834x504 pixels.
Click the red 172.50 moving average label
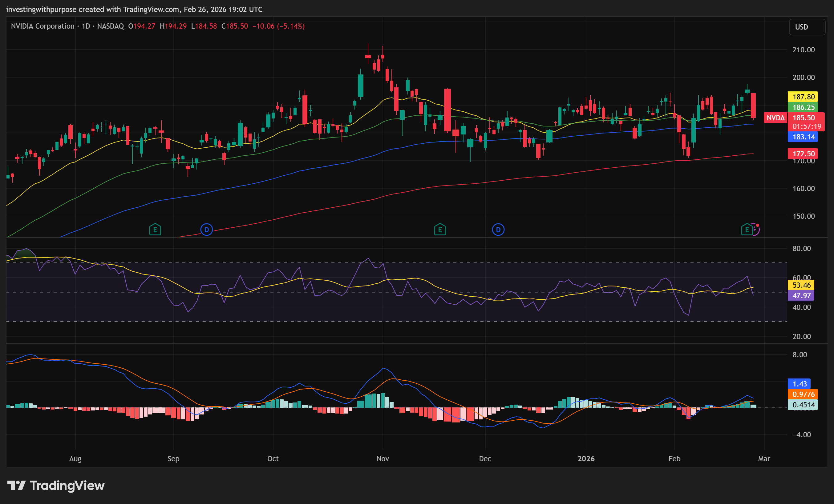click(x=803, y=154)
